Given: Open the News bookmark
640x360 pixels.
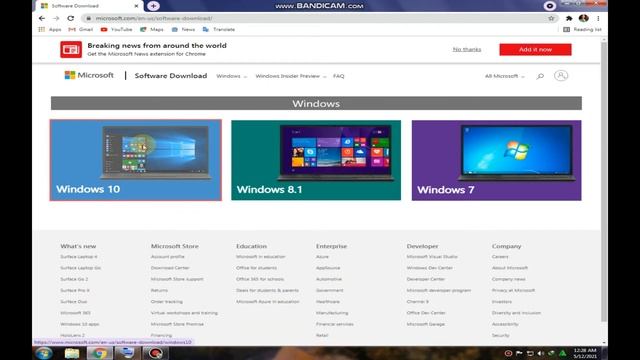Looking at the screenshot, I should (x=183, y=29).
